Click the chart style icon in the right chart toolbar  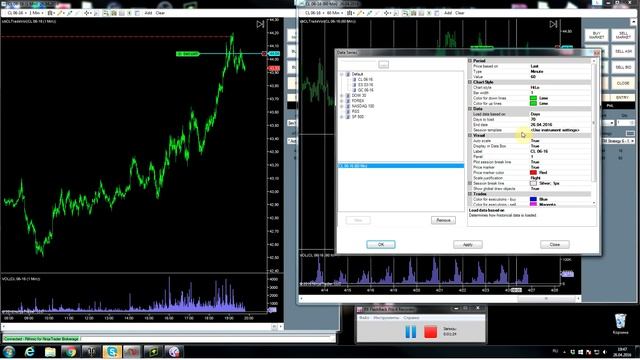(x=351, y=13)
